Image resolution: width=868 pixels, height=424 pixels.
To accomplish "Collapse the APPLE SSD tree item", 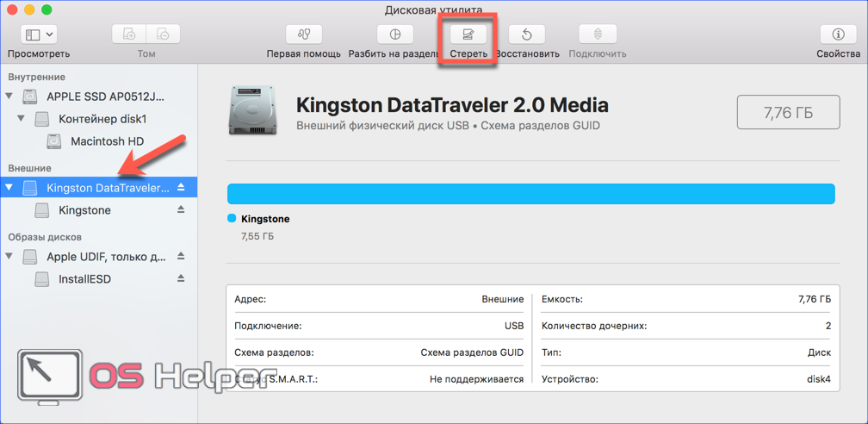I will point(10,97).
